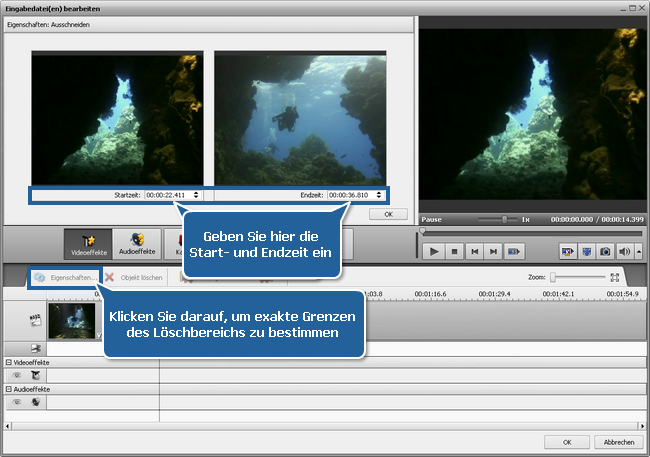Click Abbrechen to cancel editing

(614, 441)
